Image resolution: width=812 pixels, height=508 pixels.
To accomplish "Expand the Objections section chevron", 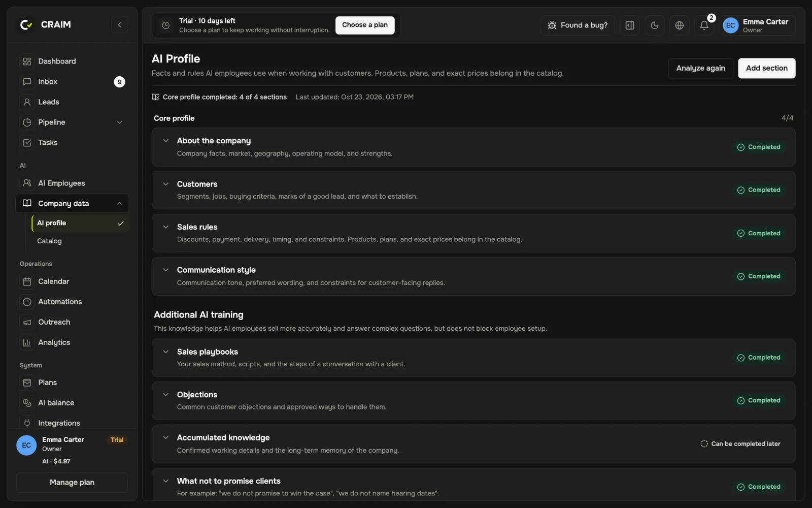I will pyautogui.click(x=165, y=395).
